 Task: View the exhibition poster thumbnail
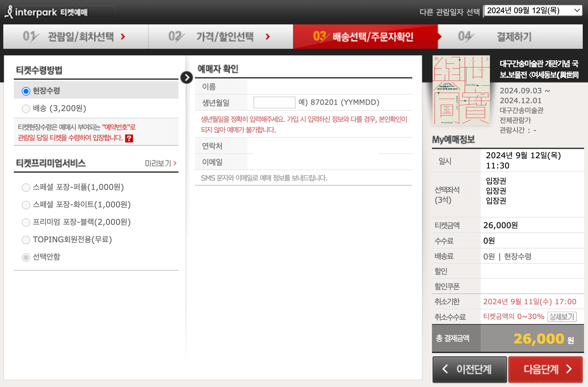461,91
